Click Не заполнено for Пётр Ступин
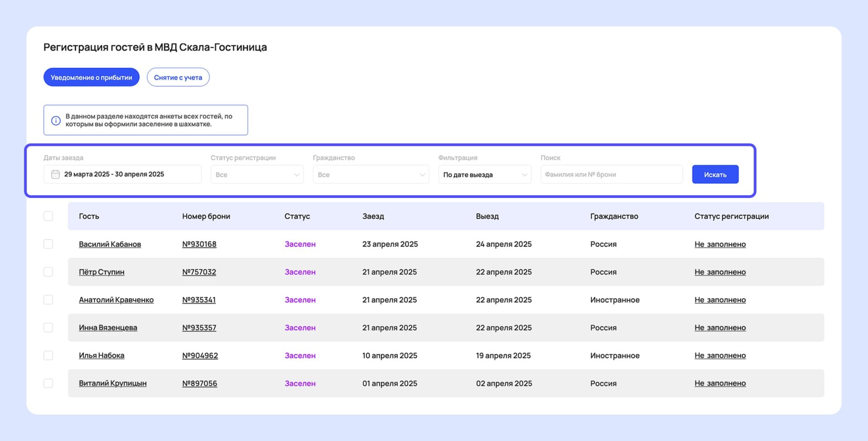The height and width of the screenshot is (441, 868). (x=720, y=272)
